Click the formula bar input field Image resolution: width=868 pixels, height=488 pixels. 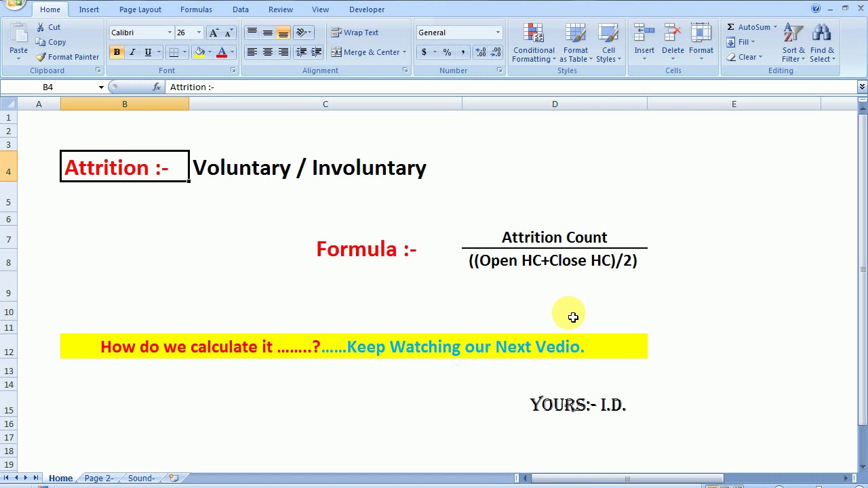click(x=512, y=87)
